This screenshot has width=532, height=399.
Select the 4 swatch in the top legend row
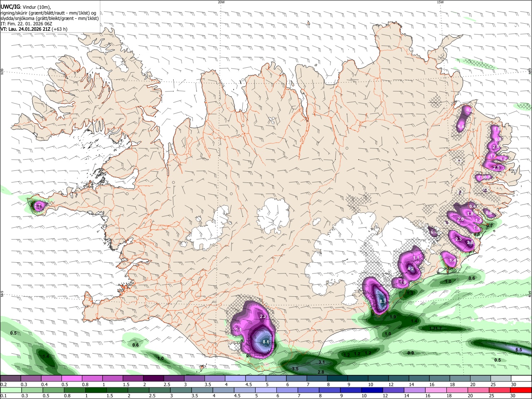(x=235, y=379)
